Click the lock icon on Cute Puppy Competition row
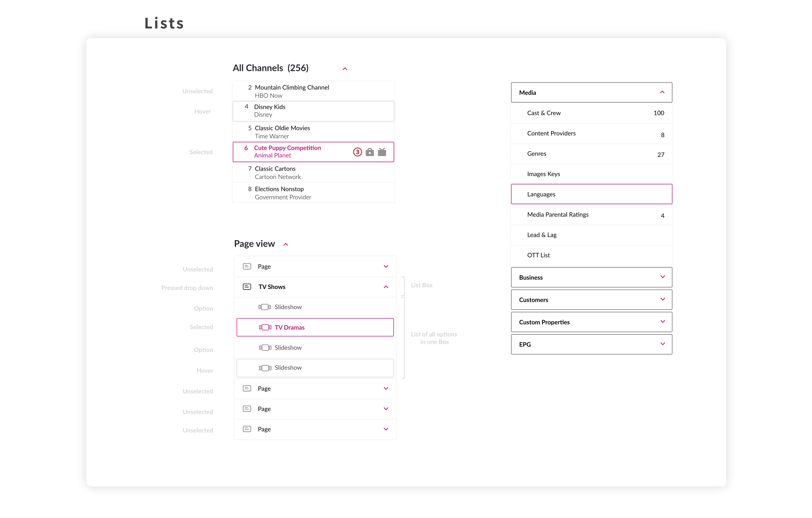 point(370,152)
